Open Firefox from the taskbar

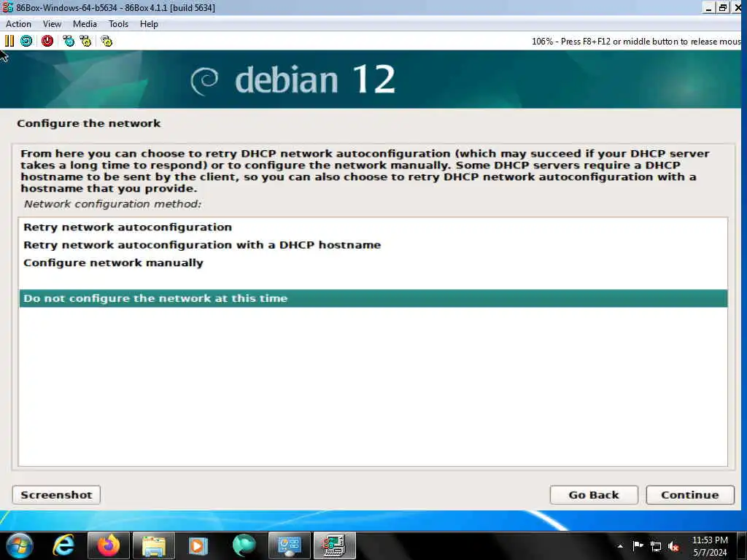coord(109,545)
